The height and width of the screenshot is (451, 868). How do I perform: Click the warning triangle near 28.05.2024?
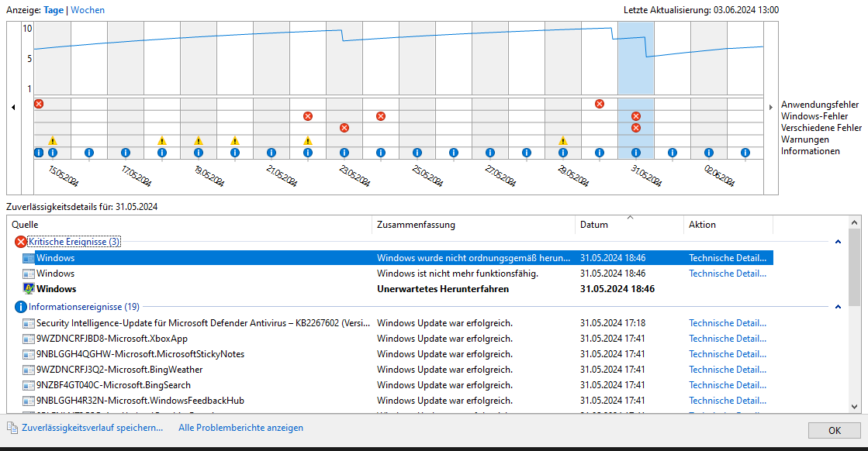(564, 142)
